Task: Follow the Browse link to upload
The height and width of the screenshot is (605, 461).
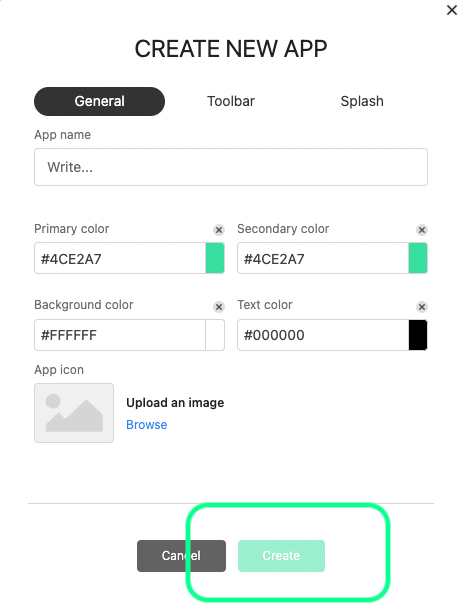Action: [147, 424]
